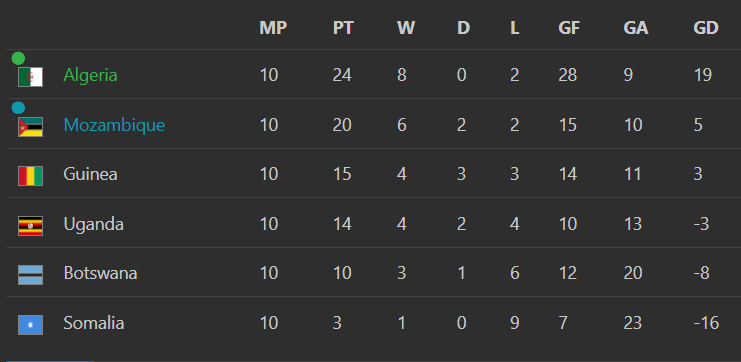Click the GF goals for header

tap(569, 28)
